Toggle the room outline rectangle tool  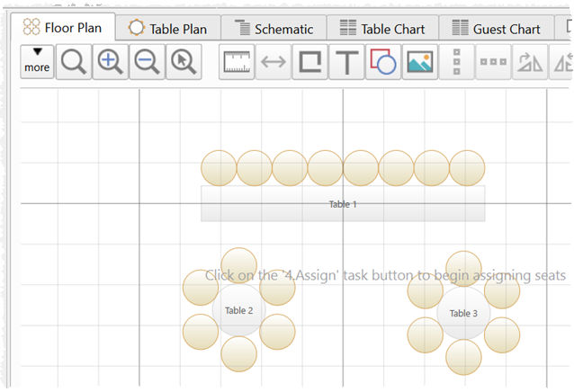(x=310, y=62)
